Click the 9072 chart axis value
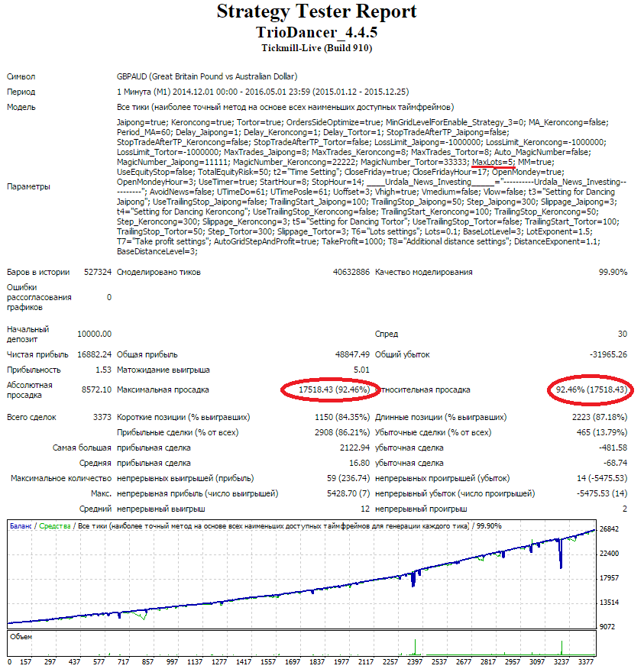Screen dimensions: 644x669 [607, 627]
